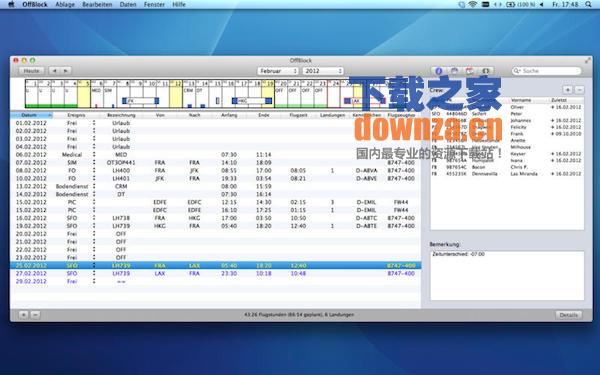Select day 19 in the calendar strip
The width and height of the screenshot is (600, 375).
point(268,94)
